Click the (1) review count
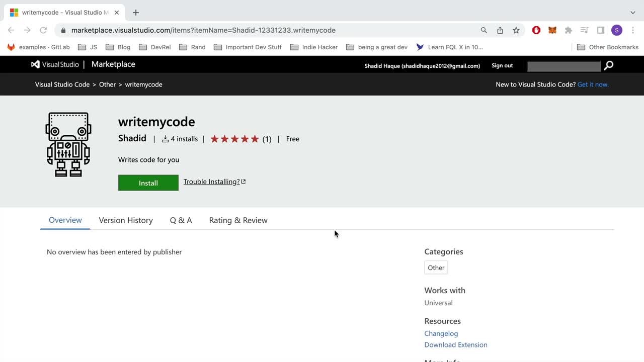The image size is (644, 362). (x=267, y=139)
